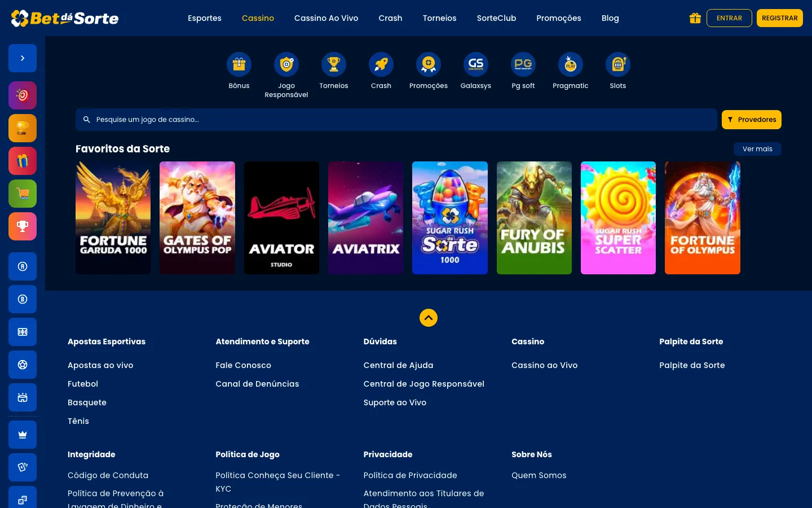
Task: Open the Jogo Responsável shield icon
Action: (286, 64)
